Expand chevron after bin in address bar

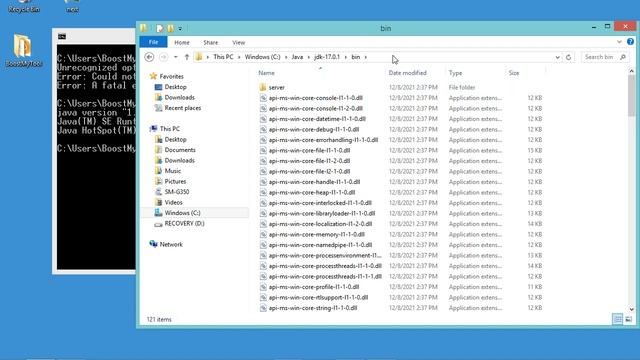tap(366, 57)
